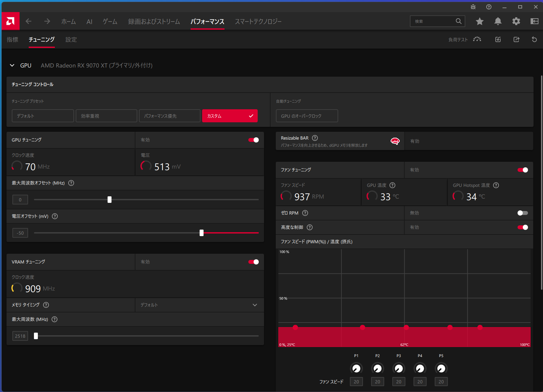
Task: Click the GPU のオーバークロック button
Action: pyautogui.click(x=307, y=116)
